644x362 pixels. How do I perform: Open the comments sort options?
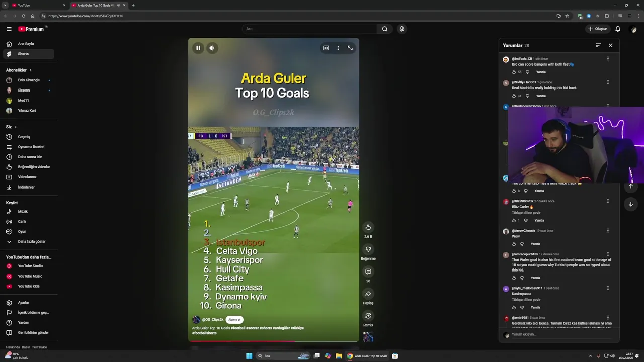click(x=598, y=45)
